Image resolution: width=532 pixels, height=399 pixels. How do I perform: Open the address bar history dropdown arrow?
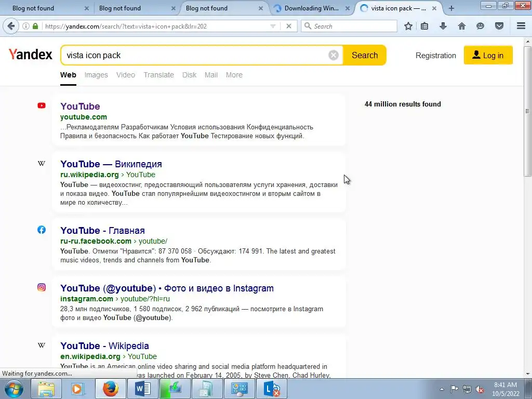(273, 26)
